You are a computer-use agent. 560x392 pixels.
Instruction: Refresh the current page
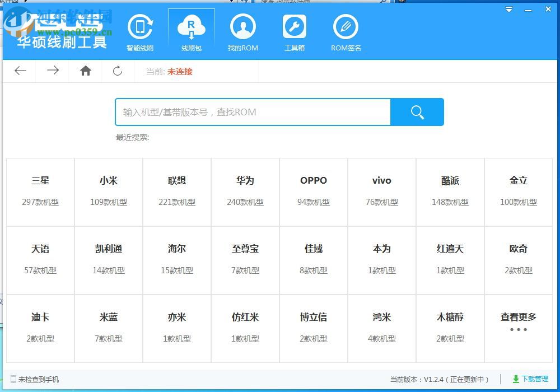[x=118, y=71]
